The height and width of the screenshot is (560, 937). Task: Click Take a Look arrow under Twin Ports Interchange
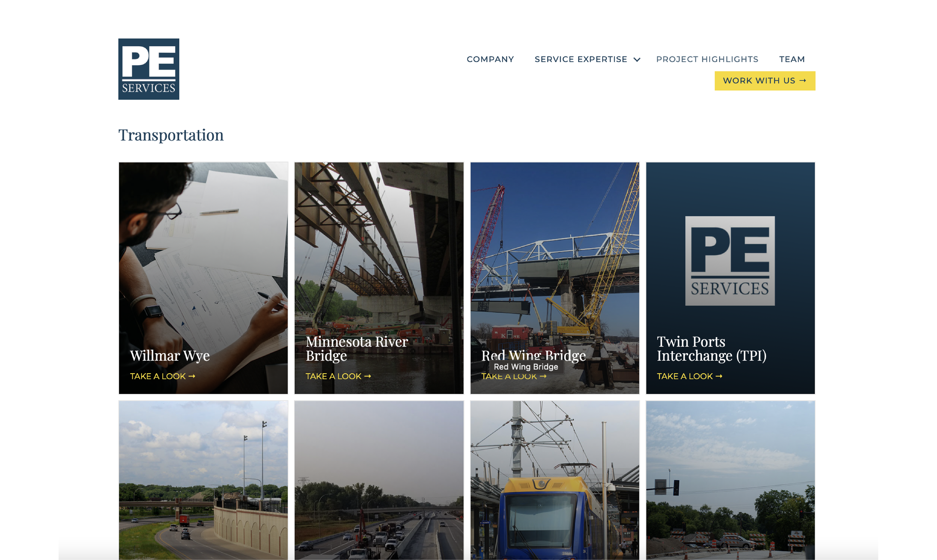point(718,376)
